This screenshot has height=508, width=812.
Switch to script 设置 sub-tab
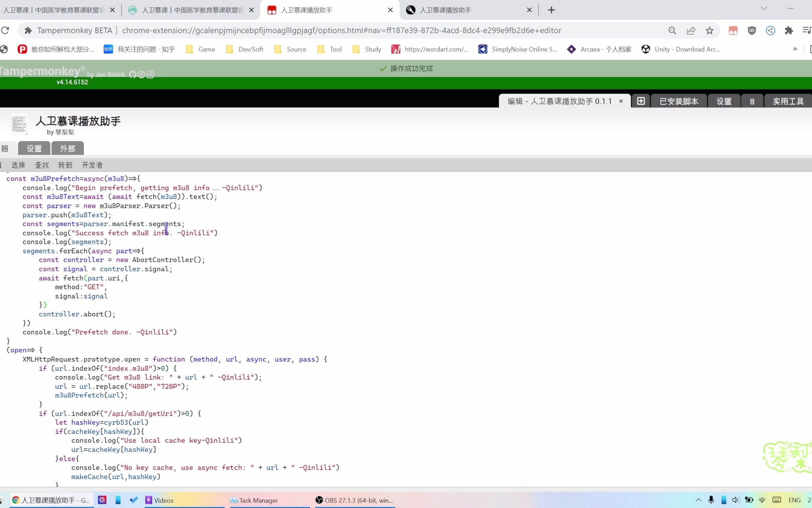(34, 148)
